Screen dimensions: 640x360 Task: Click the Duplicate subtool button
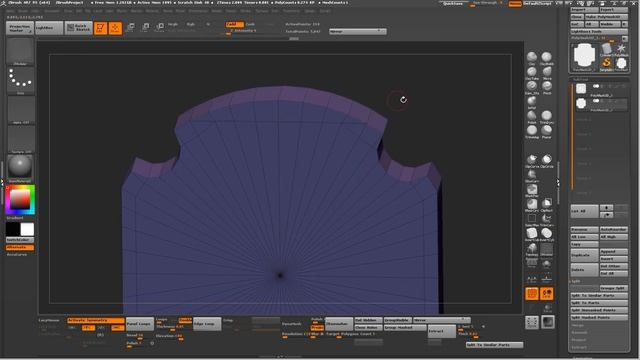pos(584,255)
